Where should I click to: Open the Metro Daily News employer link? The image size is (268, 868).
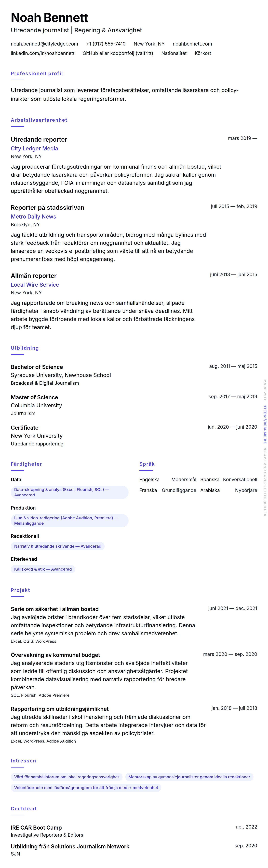pyautogui.click(x=33, y=217)
